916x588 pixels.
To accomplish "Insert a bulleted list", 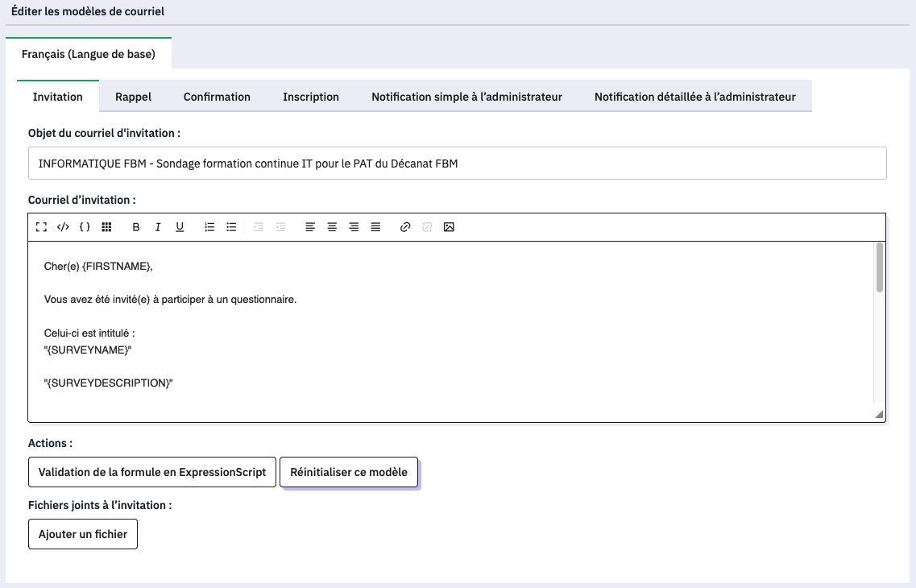I will coord(231,227).
